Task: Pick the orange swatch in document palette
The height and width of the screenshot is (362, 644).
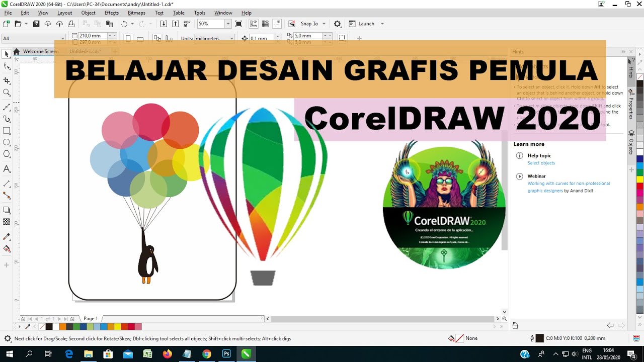Action: [x=63, y=327]
